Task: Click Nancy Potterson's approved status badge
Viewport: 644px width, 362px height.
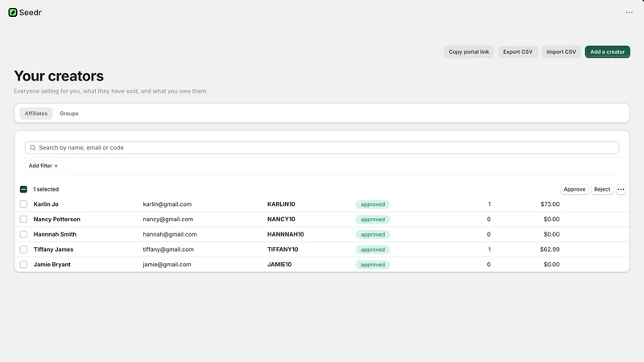Action: [x=373, y=220]
